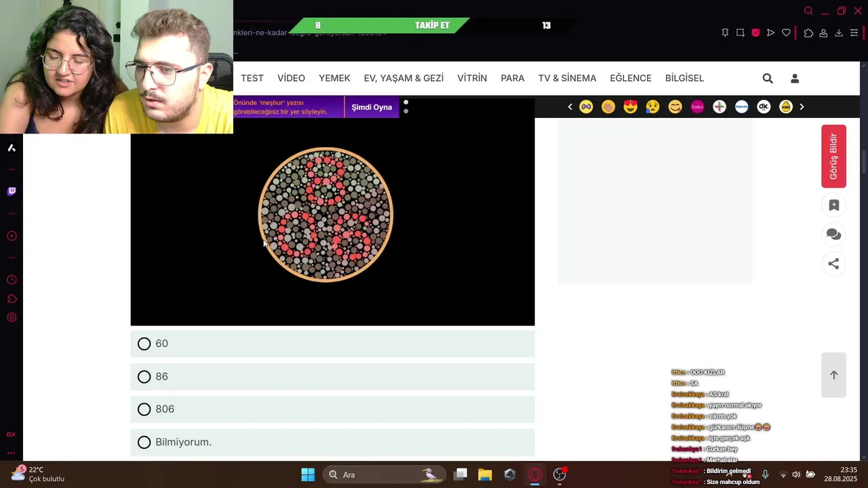This screenshot has height=488, width=868.
Task: Open sidebar extensions puzzle icon
Action: (x=12, y=298)
